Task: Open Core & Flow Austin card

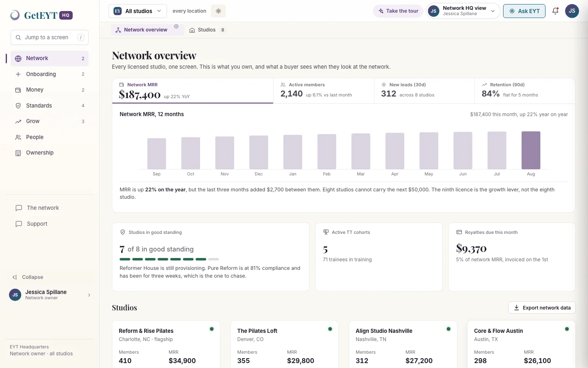Action: click(521, 344)
